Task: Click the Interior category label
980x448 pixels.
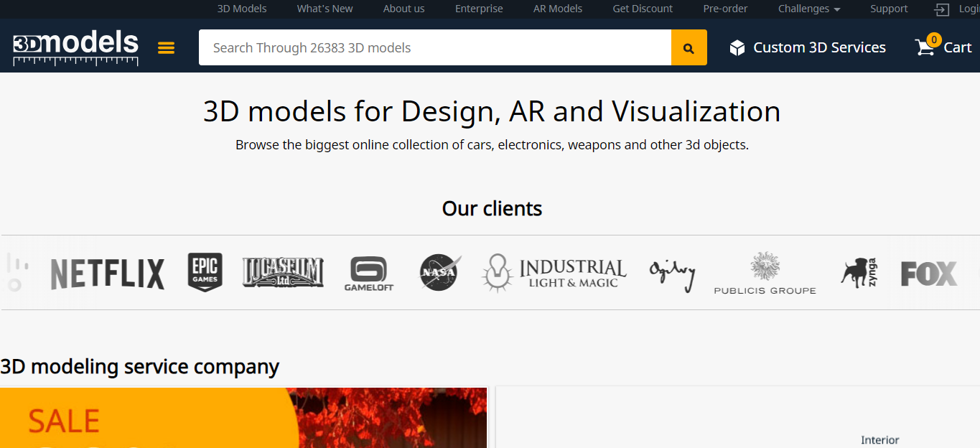Action: pyautogui.click(x=880, y=440)
